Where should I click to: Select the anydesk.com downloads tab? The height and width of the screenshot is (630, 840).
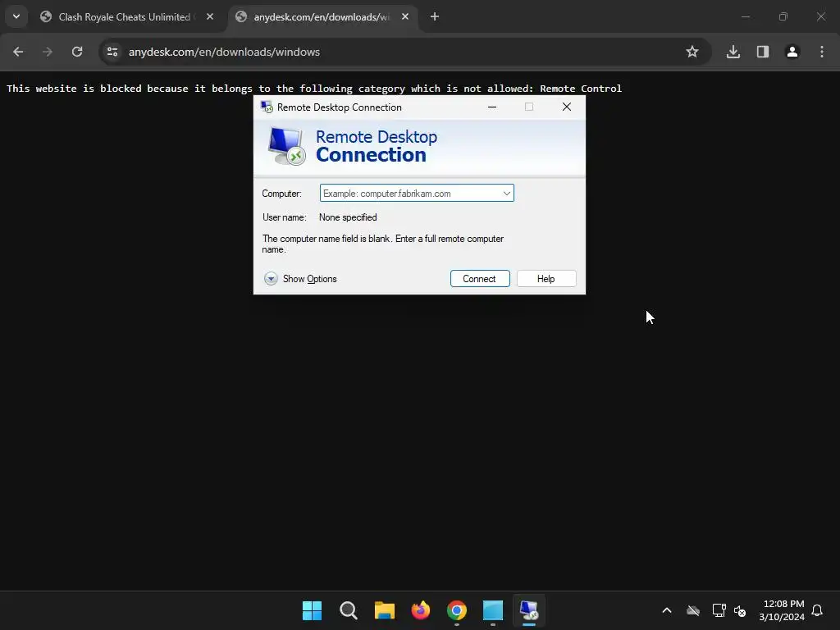pos(322,17)
